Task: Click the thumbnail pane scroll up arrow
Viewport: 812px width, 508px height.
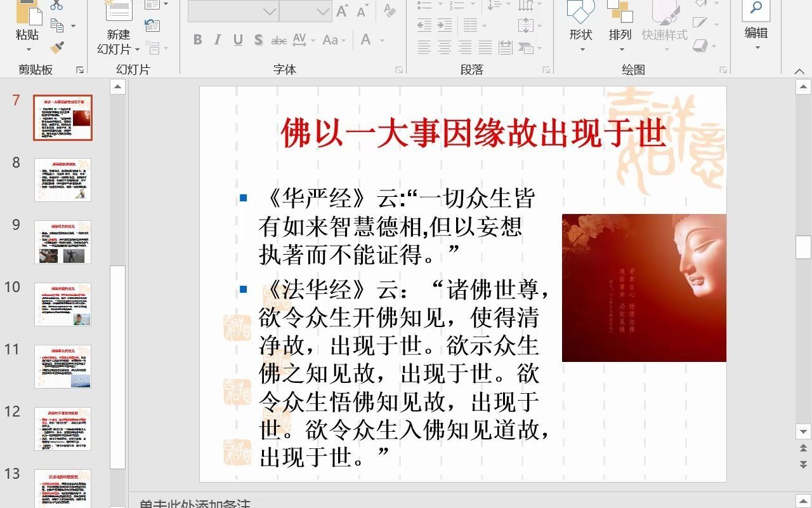Action: pyautogui.click(x=117, y=87)
